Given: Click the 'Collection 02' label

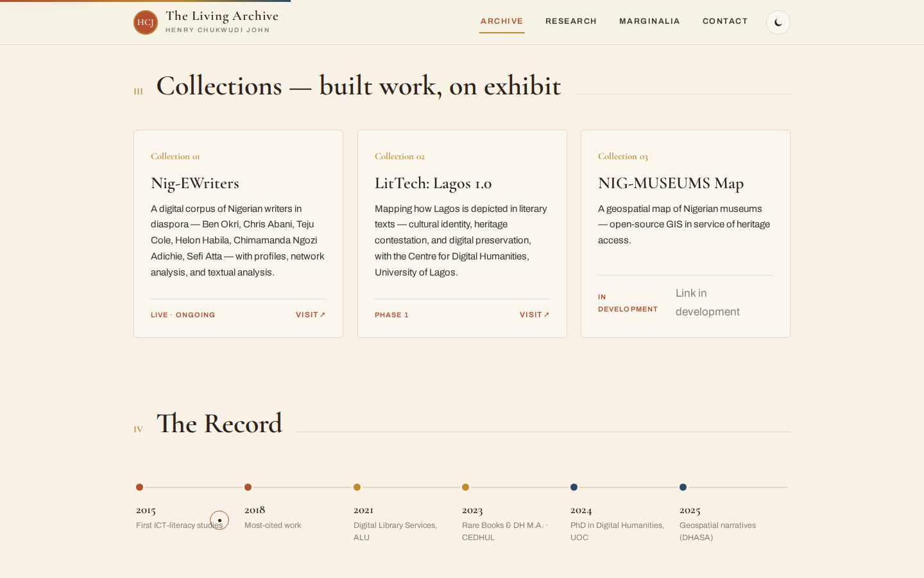Looking at the screenshot, I should pyautogui.click(x=400, y=156).
